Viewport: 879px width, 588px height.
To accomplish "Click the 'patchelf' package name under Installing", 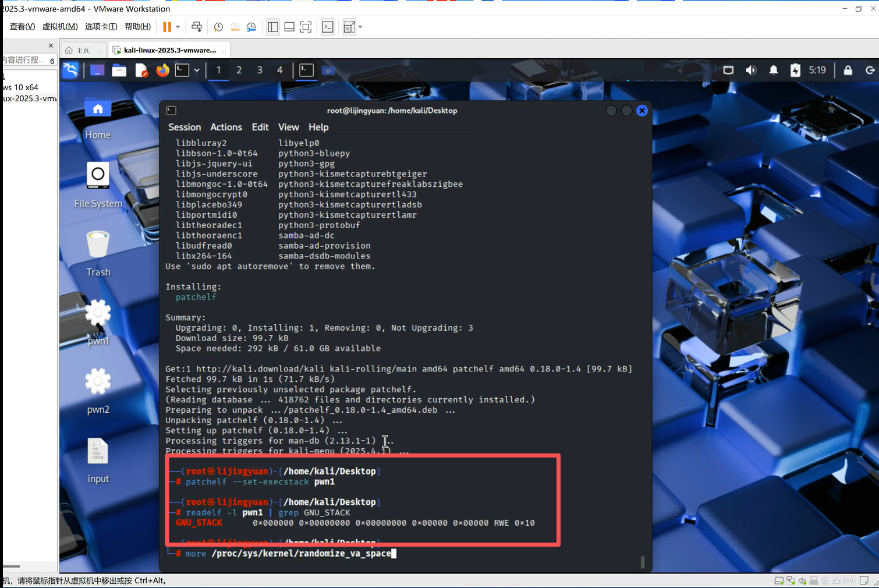I will (196, 297).
